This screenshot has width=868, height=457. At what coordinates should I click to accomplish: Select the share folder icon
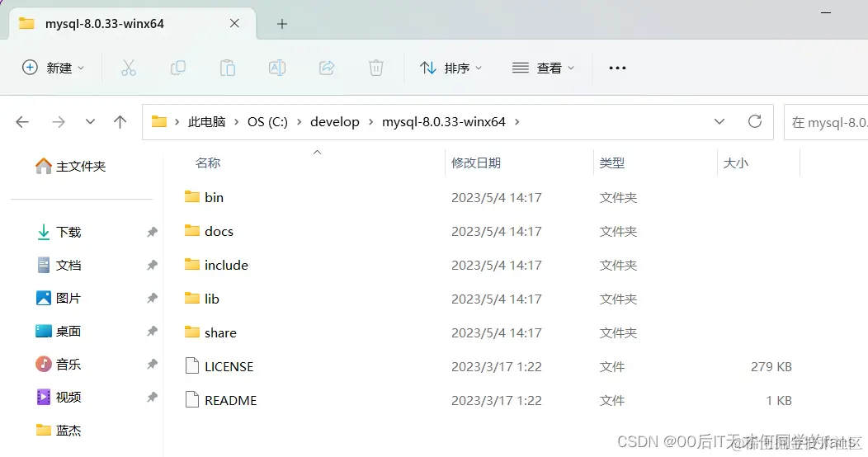pos(192,332)
